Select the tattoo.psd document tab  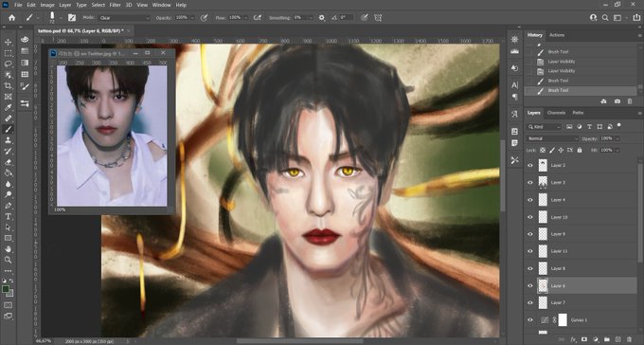click(x=81, y=31)
